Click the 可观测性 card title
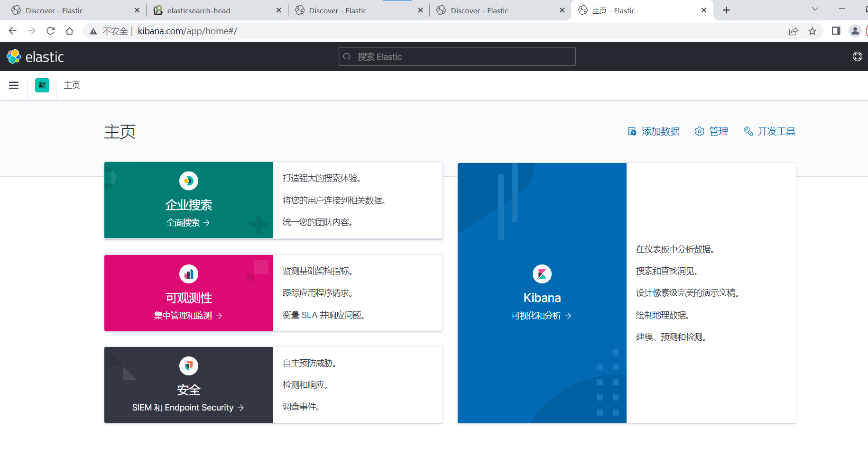868x455 pixels. tap(189, 298)
